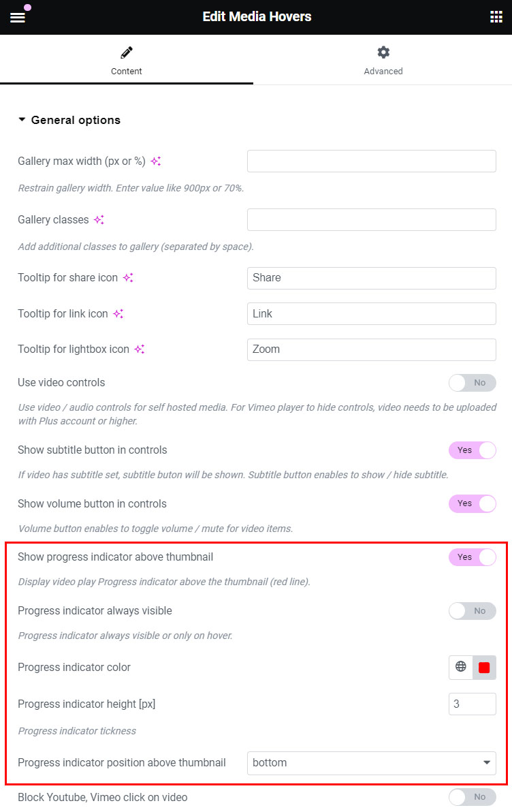Viewport: 512px width, 812px height.
Task: Click the globe global color icon
Action: click(461, 667)
